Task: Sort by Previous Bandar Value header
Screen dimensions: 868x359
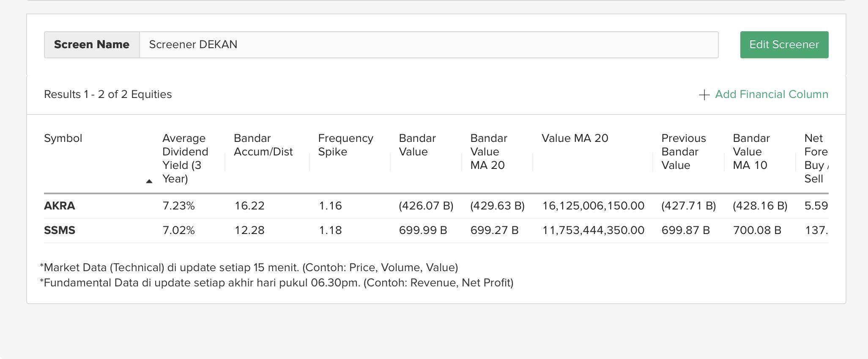Action: pos(683,152)
